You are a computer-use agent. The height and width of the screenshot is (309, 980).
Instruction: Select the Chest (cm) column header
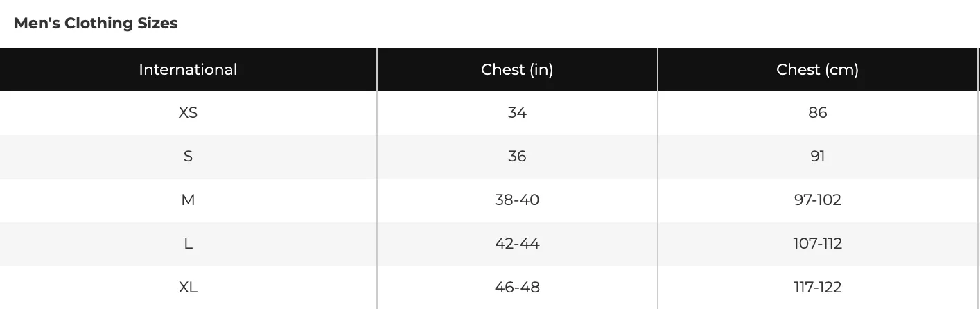point(818,70)
